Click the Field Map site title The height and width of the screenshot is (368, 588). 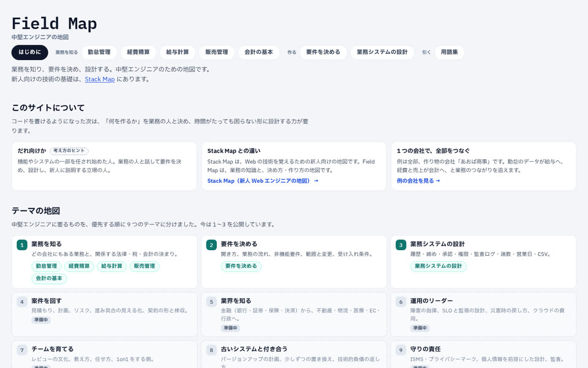click(x=55, y=24)
